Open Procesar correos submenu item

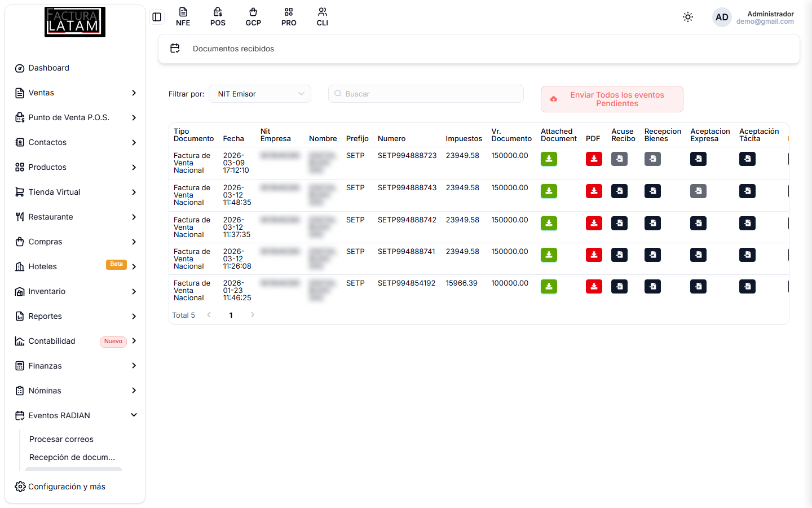pos(61,439)
